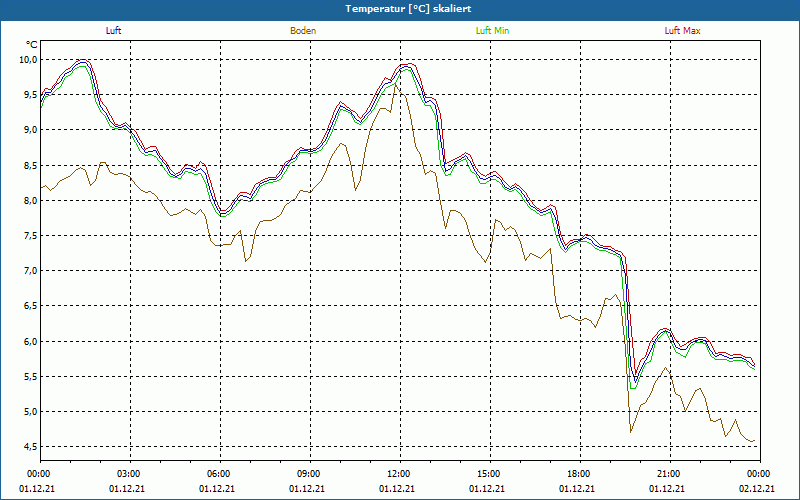Click the '15:00' time axis label
This screenshot has width=800, height=500.
[487, 474]
